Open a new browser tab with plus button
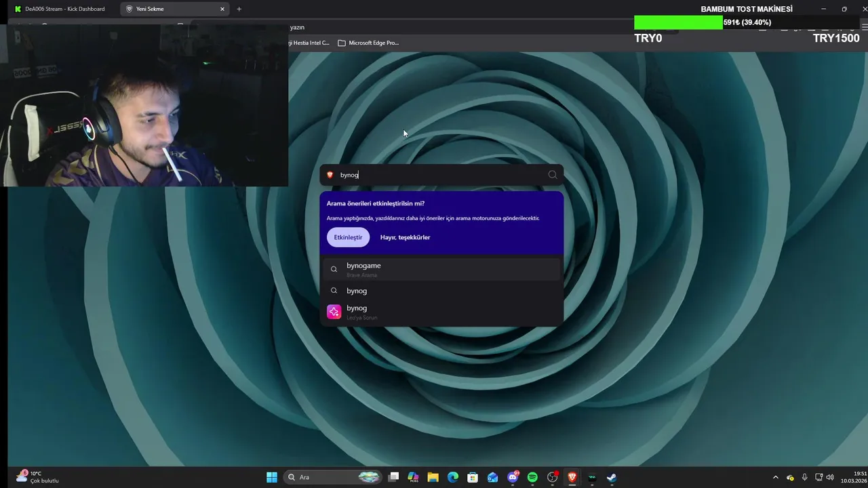Image resolution: width=868 pixels, height=488 pixels. 239,9
